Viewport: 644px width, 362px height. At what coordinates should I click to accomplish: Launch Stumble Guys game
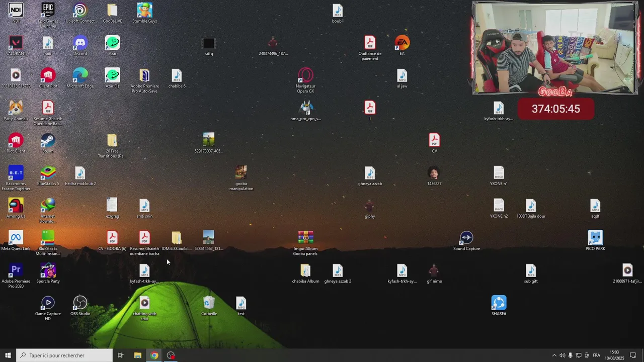(144, 11)
